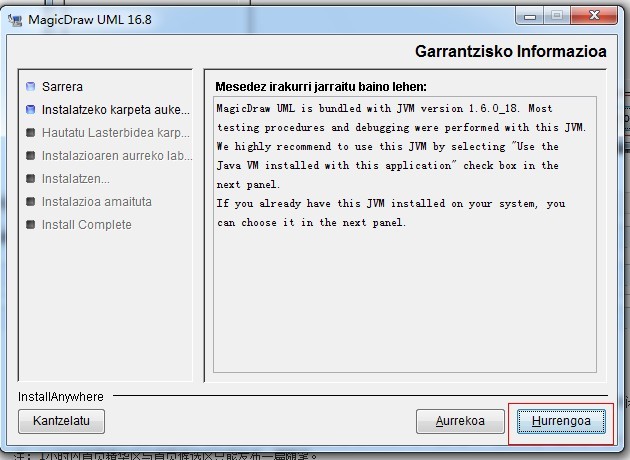This screenshot has width=630, height=460.
Task: Click the bullet icon beside Hautatu Lasterbidea
Action: [31, 132]
